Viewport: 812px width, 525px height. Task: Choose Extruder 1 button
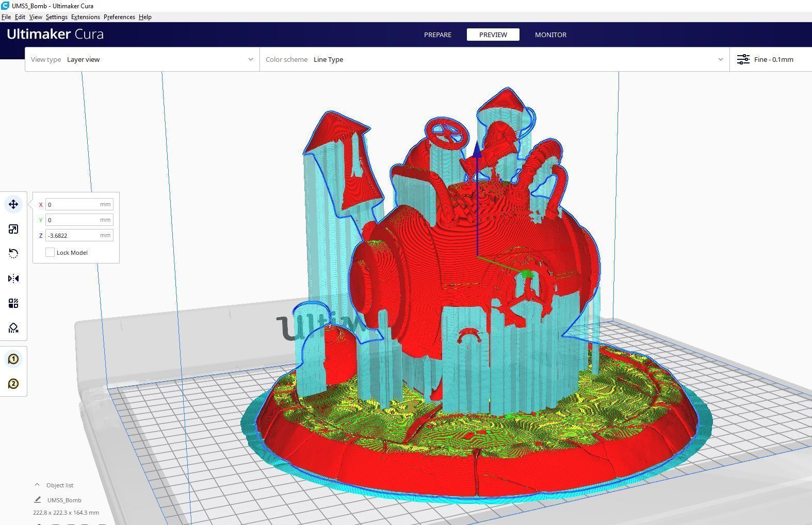click(x=13, y=359)
